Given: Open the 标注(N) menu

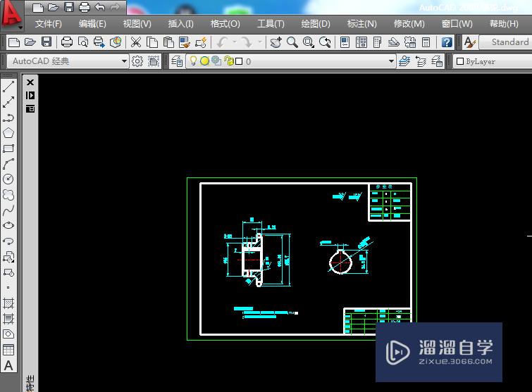Looking at the screenshot, I should (x=361, y=24).
